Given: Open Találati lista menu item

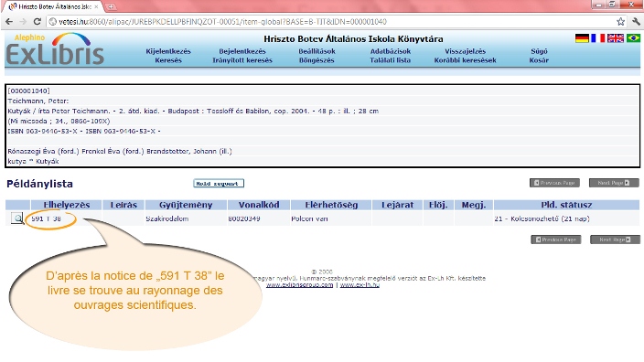Looking at the screenshot, I should [391, 60].
